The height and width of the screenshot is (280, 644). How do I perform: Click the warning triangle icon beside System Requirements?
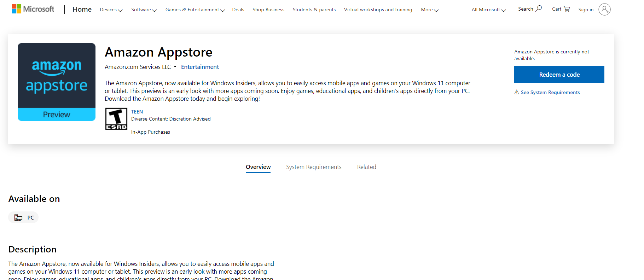pos(517,92)
